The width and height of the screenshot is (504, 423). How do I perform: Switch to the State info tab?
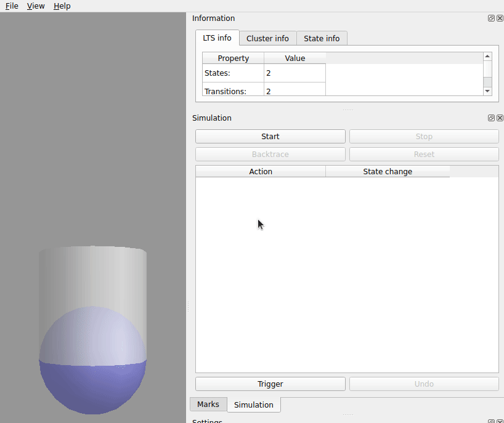pyautogui.click(x=322, y=38)
